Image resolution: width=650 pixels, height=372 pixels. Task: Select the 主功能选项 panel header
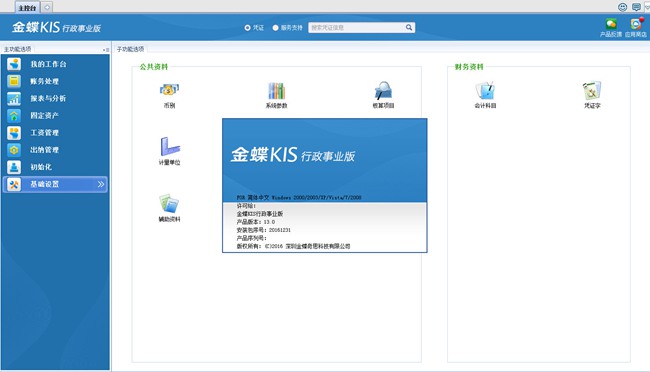pos(17,49)
